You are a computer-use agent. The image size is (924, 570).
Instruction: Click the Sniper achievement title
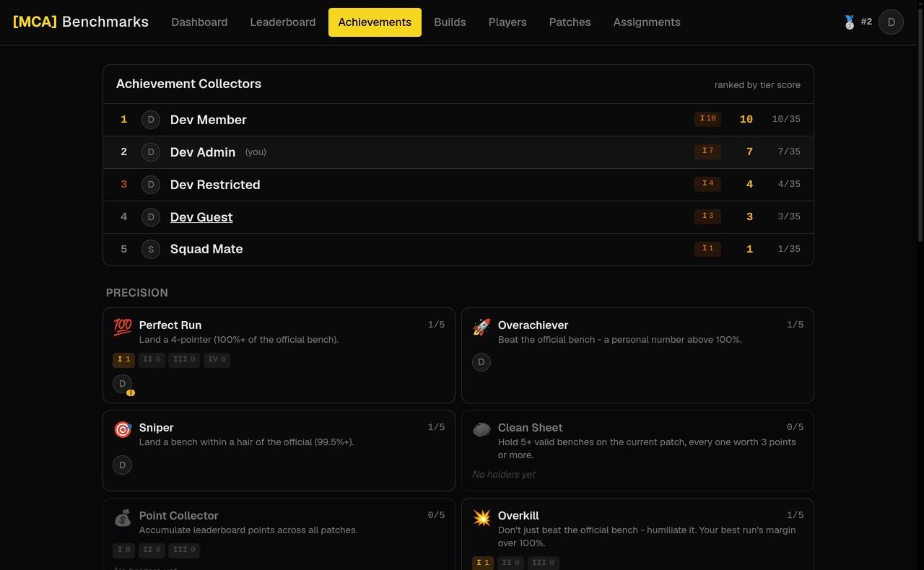pyautogui.click(x=157, y=428)
